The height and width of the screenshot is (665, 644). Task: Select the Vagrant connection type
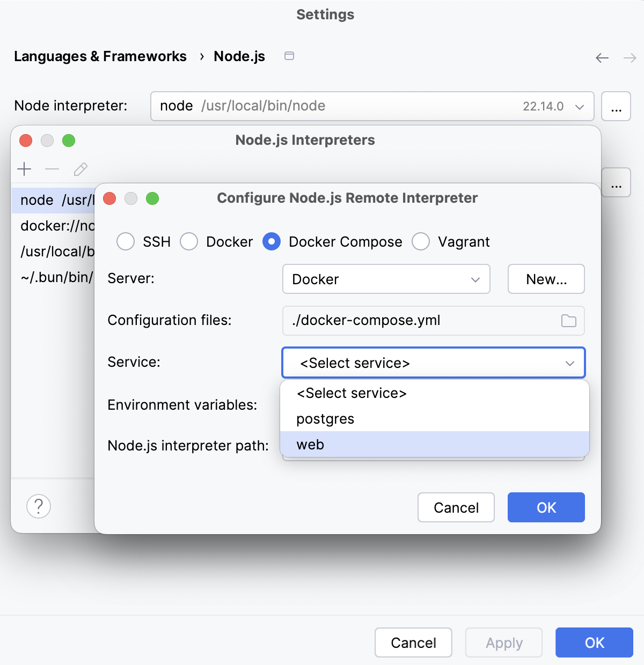point(421,242)
